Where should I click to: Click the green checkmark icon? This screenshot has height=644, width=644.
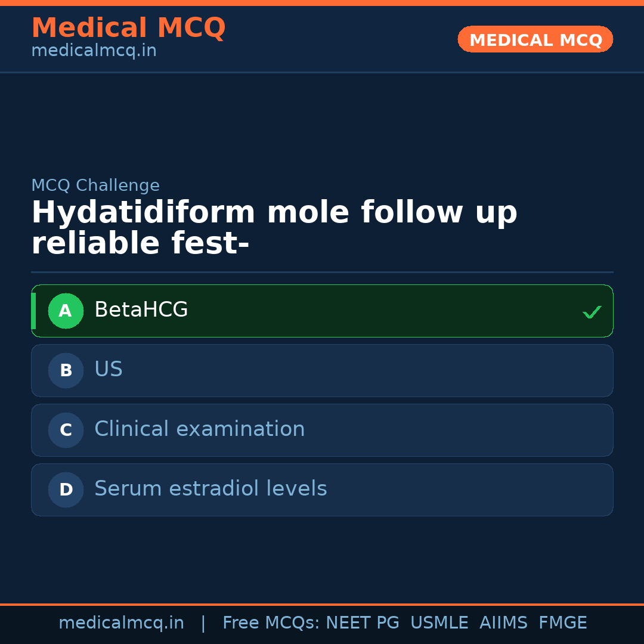click(592, 312)
